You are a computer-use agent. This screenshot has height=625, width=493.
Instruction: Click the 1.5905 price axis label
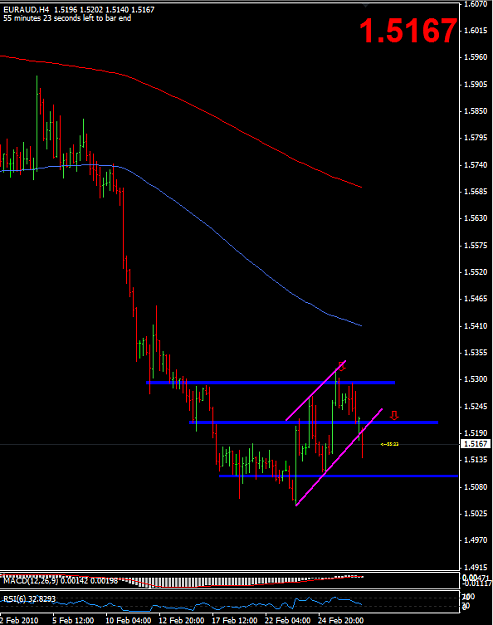(x=475, y=85)
